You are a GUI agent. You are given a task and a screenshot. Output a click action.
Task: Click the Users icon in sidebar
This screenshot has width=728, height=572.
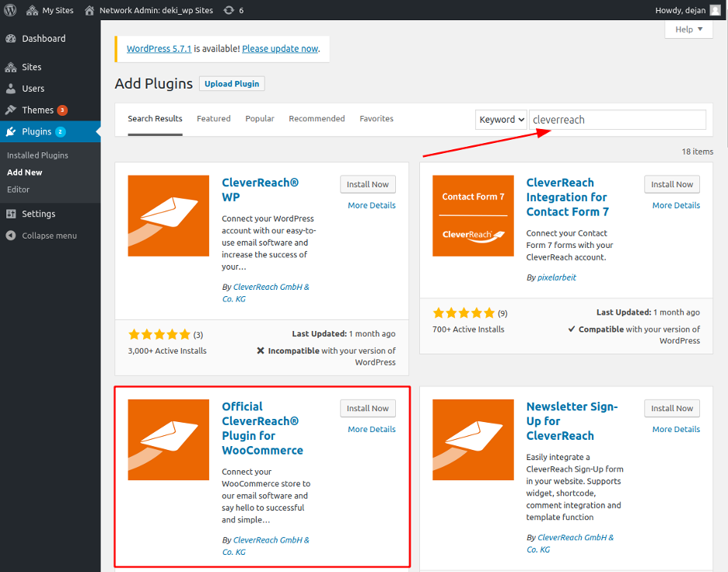[x=11, y=89]
